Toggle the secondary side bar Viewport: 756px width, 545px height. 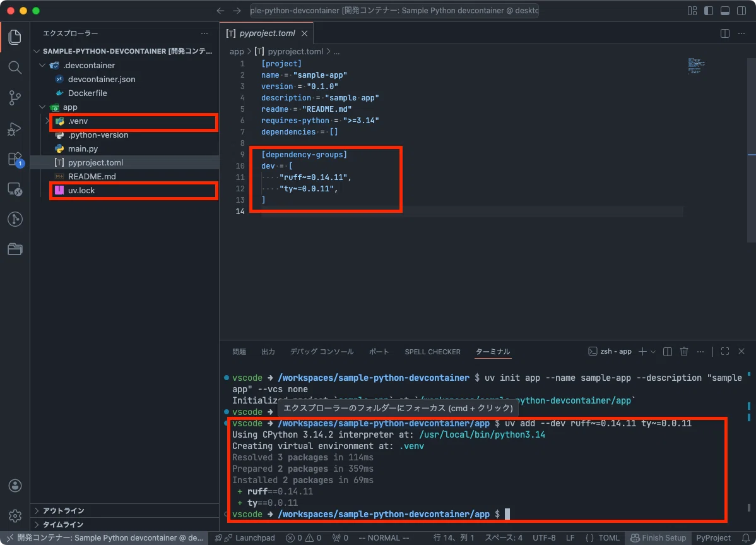point(741,11)
